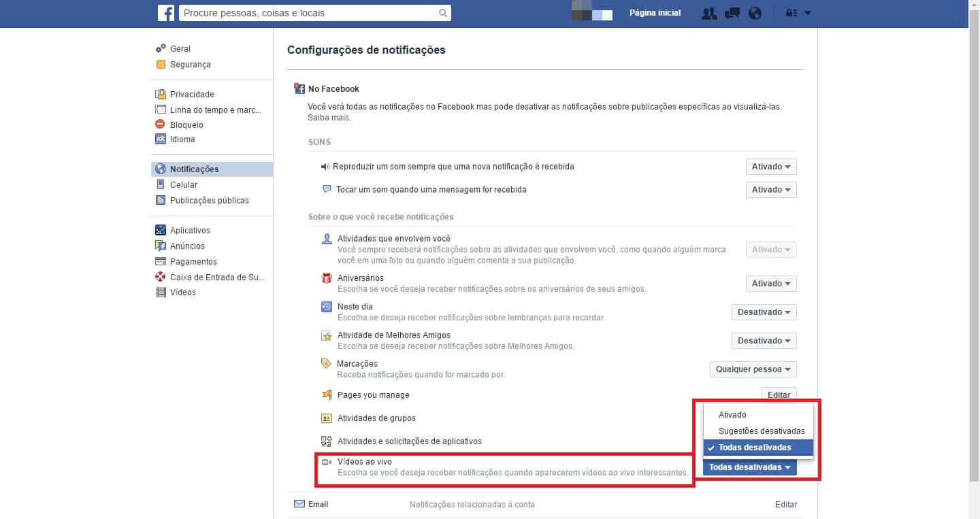The height and width of the screenshot is (519, 980).
Task: Open Ativado dropdown for notification sound
Action: click(771, 167)
